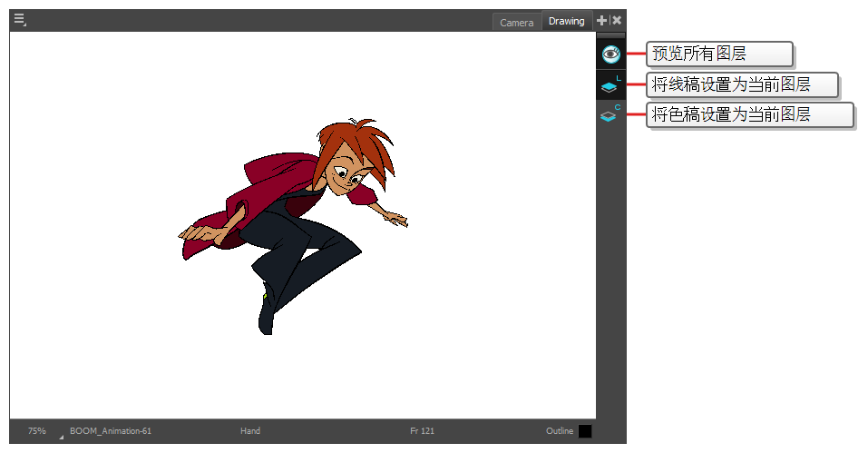Image resolution: width=868 pixels, height=453 pixels.
Task: Click the black Outline colour swatch
Action: (x=585, y=431)
